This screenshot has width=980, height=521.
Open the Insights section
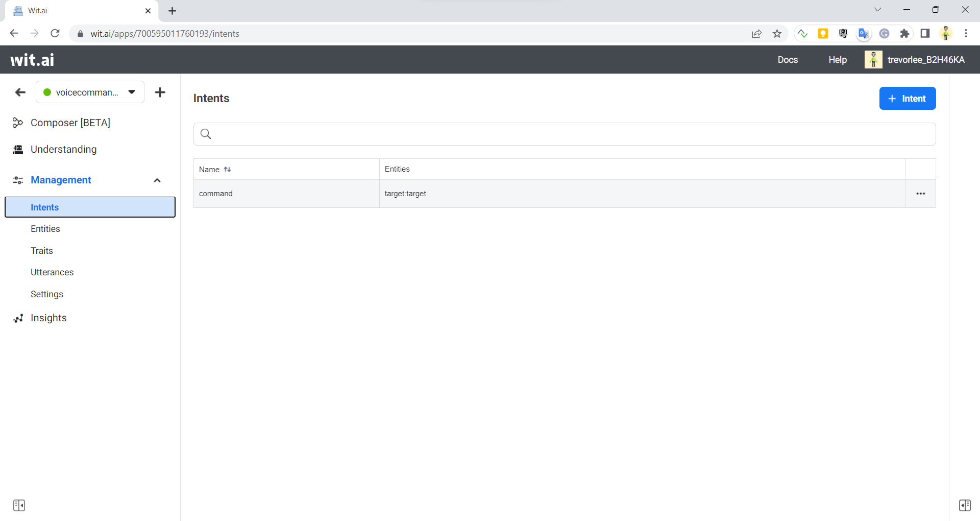48,318
